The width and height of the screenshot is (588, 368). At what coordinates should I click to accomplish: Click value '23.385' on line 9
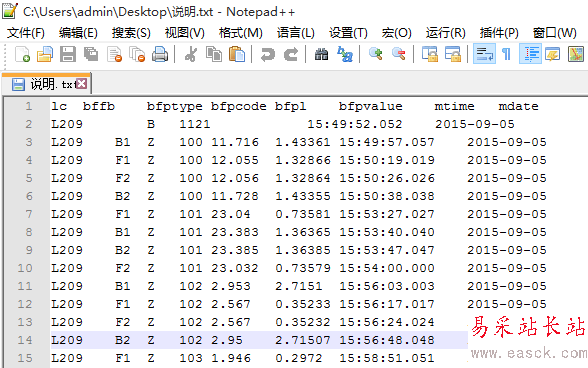coord(235,250)
